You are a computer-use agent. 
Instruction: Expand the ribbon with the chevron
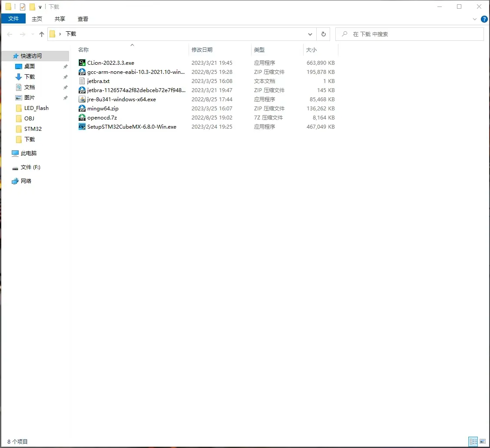475,19
